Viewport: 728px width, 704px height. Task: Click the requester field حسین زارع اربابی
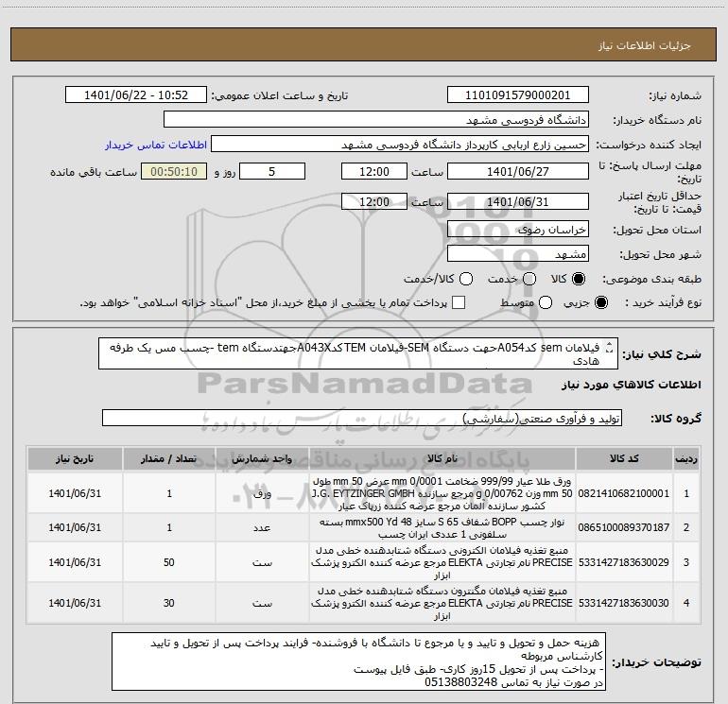(x=400, y=145)
